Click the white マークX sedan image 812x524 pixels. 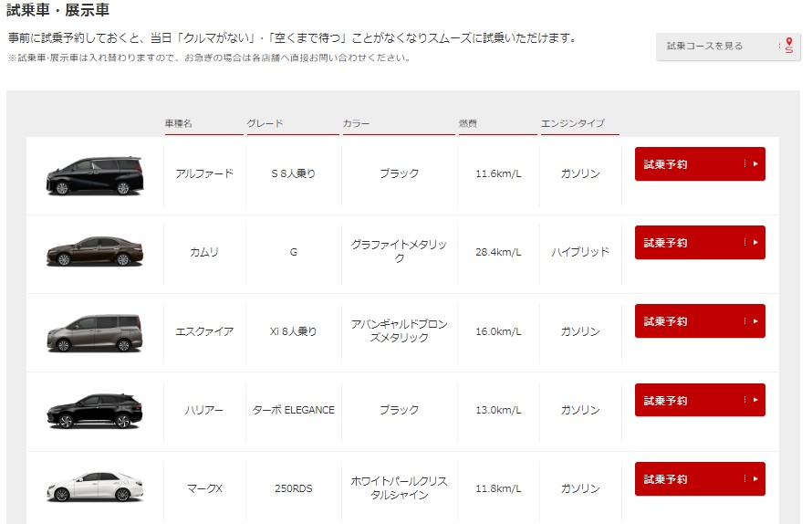tap(95, 487)
